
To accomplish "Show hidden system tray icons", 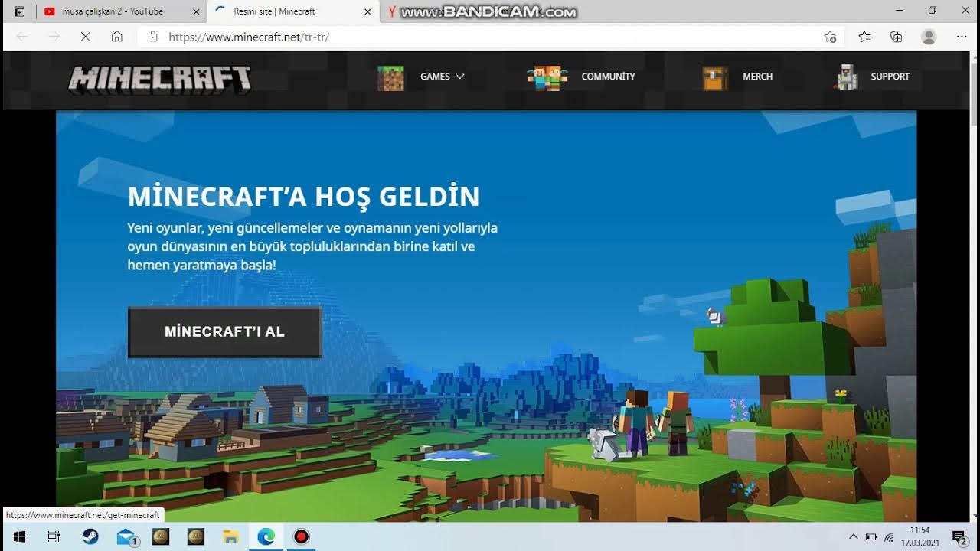I will (854, 536).
